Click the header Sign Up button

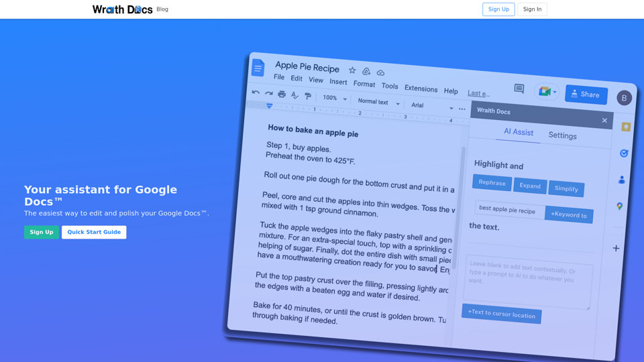coord(498,9)
